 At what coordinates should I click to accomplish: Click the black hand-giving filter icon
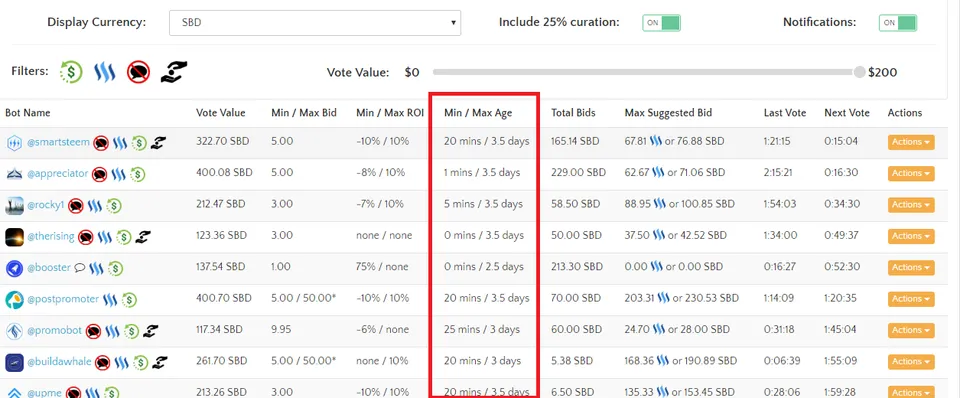[174, 72]
